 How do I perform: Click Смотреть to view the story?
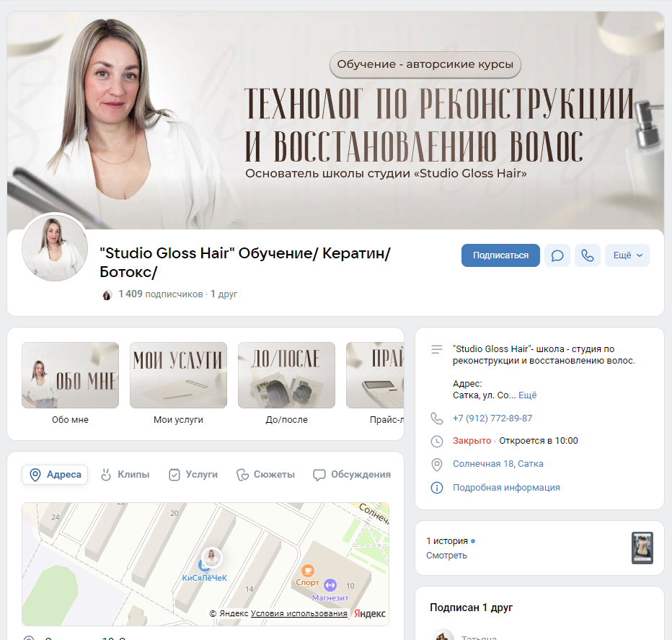point(446,556)
